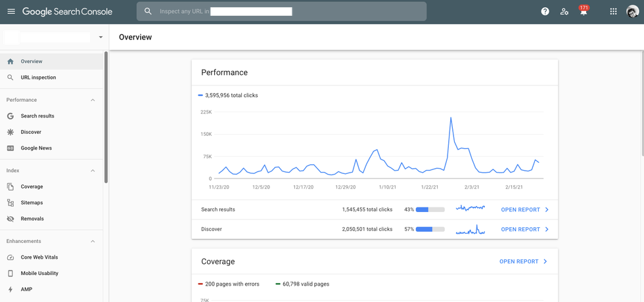Open the Google apps grid
Screen dimensions: 644x302
coord(613,12)
